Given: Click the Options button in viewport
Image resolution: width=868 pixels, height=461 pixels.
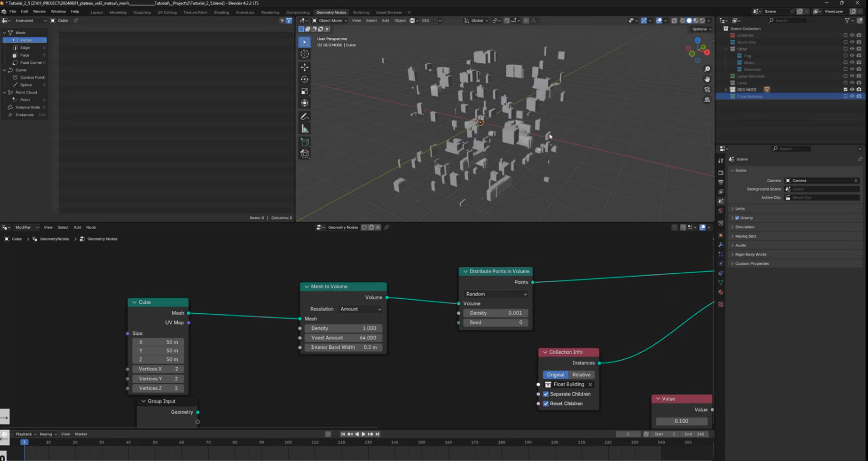Looking at the screenshot, I should pos(701,29).
